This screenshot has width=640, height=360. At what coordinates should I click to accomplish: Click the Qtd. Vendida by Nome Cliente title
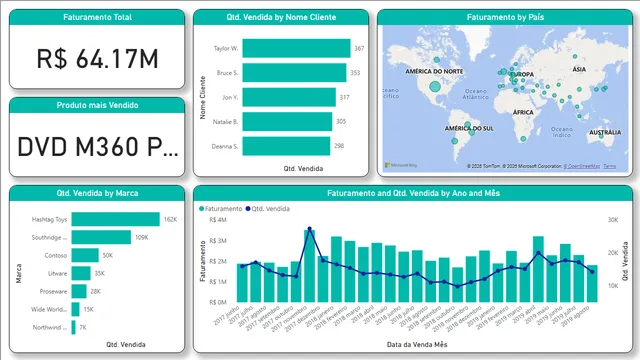tap(281, 17)
